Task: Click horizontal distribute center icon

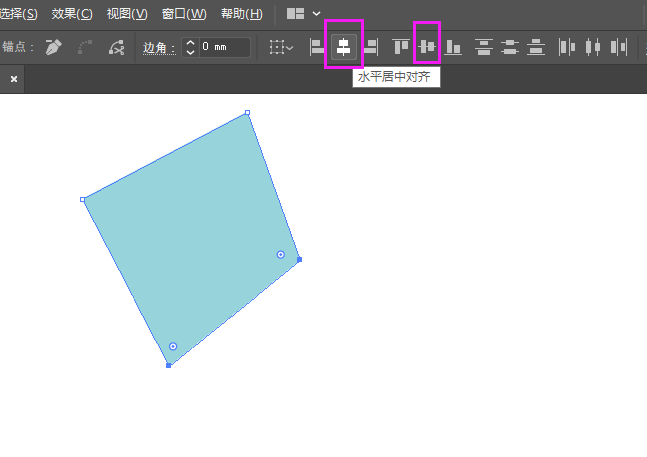Action: pos(593,47)
